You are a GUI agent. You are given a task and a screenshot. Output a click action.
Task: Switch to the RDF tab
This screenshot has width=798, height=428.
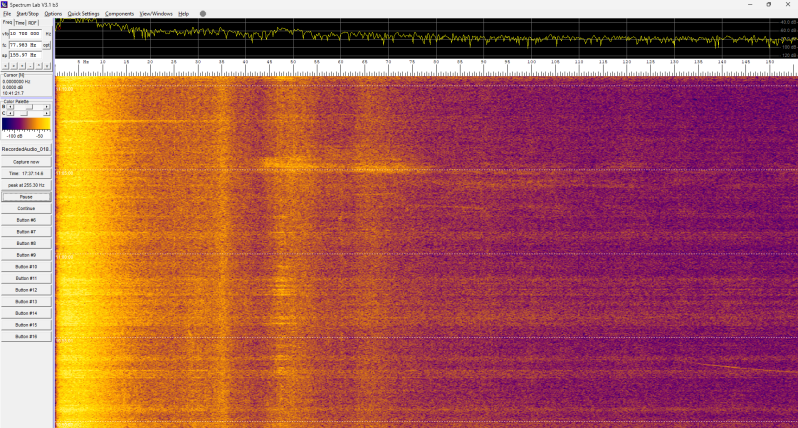[x=33, y=23]
